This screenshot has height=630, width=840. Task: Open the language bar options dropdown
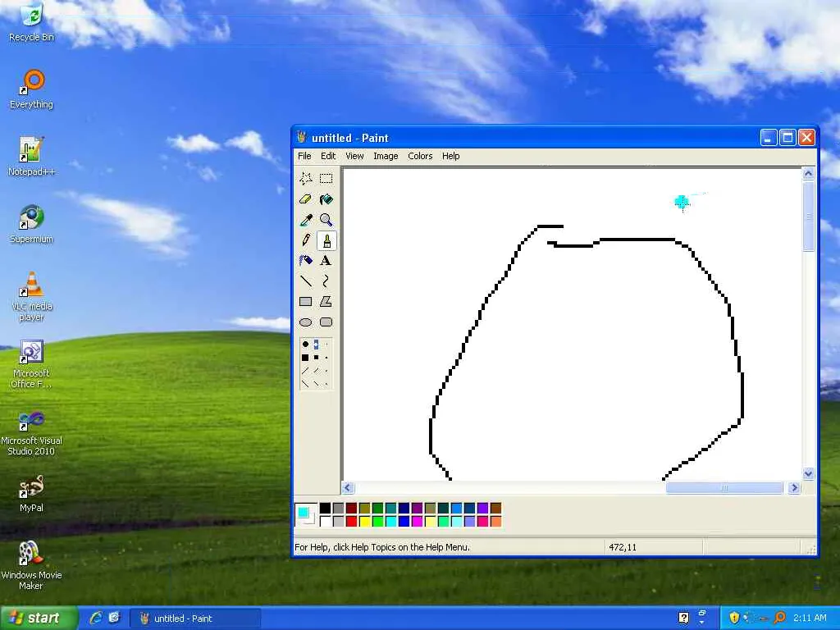(x=702, y=623)
